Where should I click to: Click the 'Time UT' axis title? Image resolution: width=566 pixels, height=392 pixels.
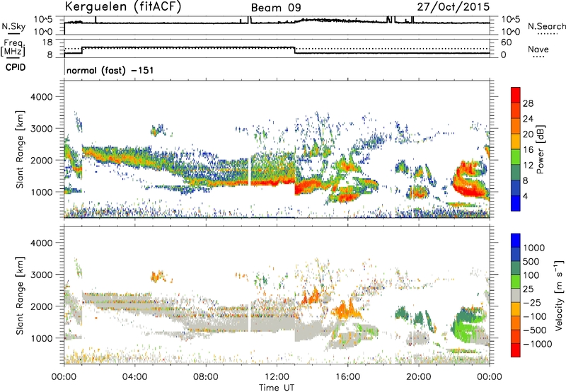[x=277, y=387]
